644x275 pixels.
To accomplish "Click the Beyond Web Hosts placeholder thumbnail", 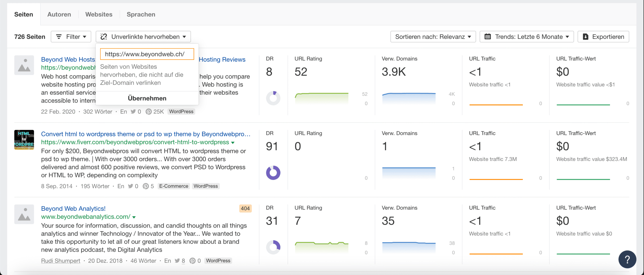I will [24, 65].
